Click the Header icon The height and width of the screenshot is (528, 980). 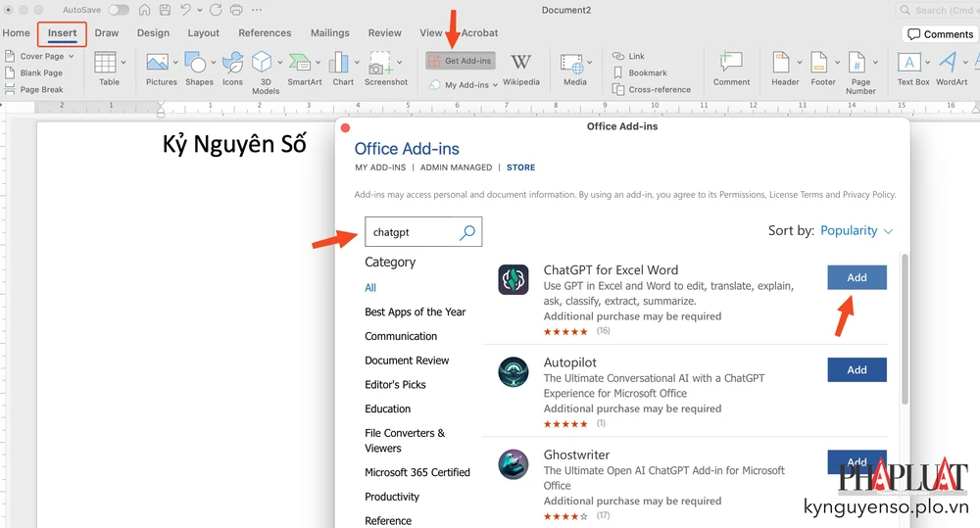781,63
